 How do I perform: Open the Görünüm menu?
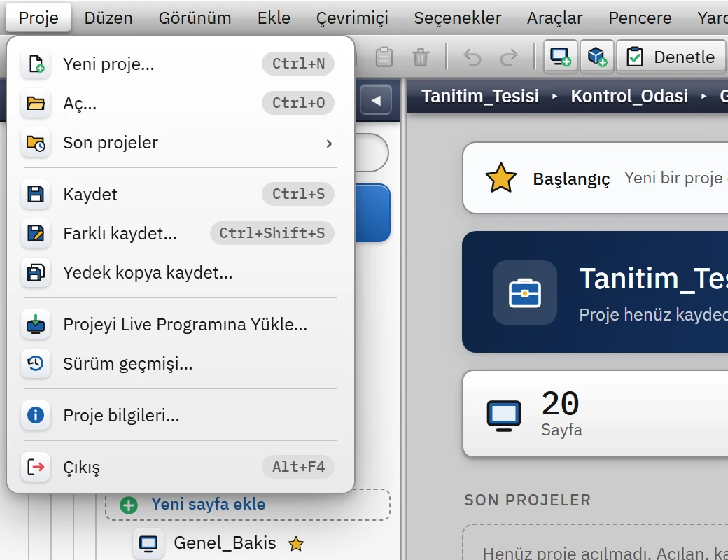click(195, 18)
